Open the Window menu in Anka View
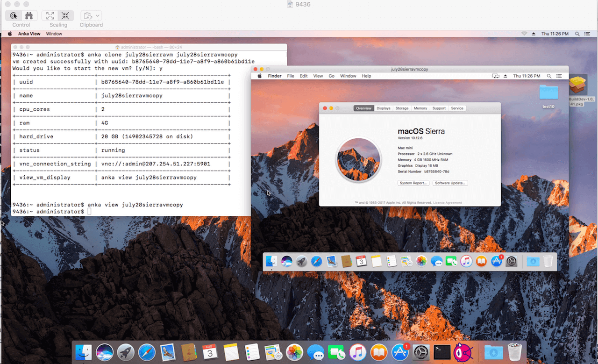The height and width of the screenshot is (364, 598). (x=54, y=34)
